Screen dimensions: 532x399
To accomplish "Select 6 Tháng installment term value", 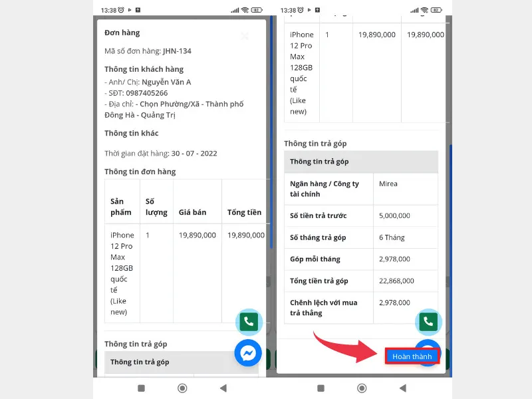I will coord(392,237).
